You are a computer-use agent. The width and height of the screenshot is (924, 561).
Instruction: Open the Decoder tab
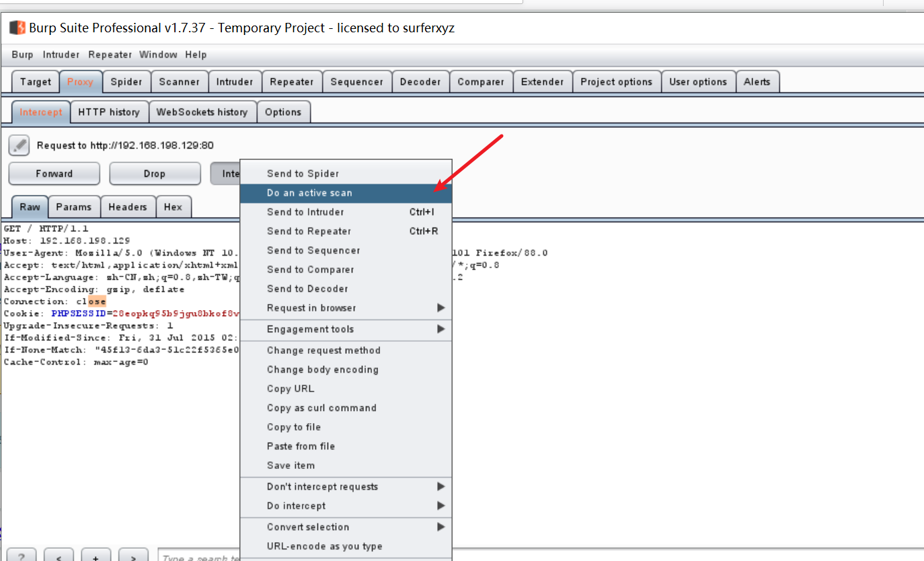point(420,82)
